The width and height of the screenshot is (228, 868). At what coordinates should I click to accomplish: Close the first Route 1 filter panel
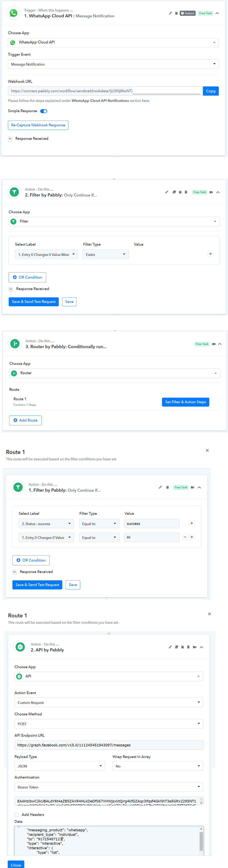pyautogui.click(x=207, y=451)
